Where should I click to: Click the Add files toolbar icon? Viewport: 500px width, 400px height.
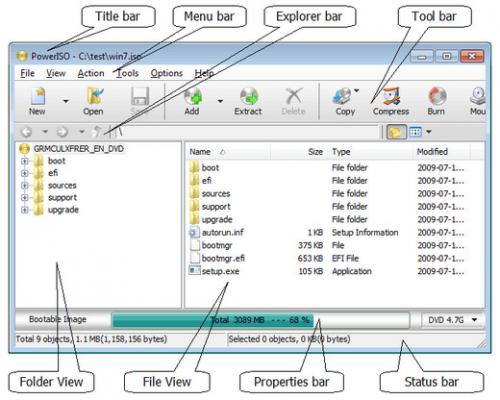coord(192,101)
